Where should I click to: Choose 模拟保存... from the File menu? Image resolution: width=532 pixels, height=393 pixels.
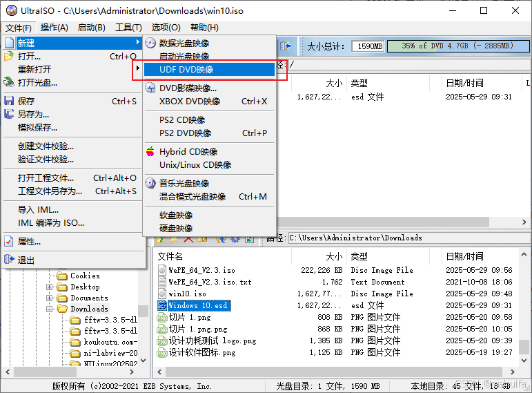tap(72, 127)
